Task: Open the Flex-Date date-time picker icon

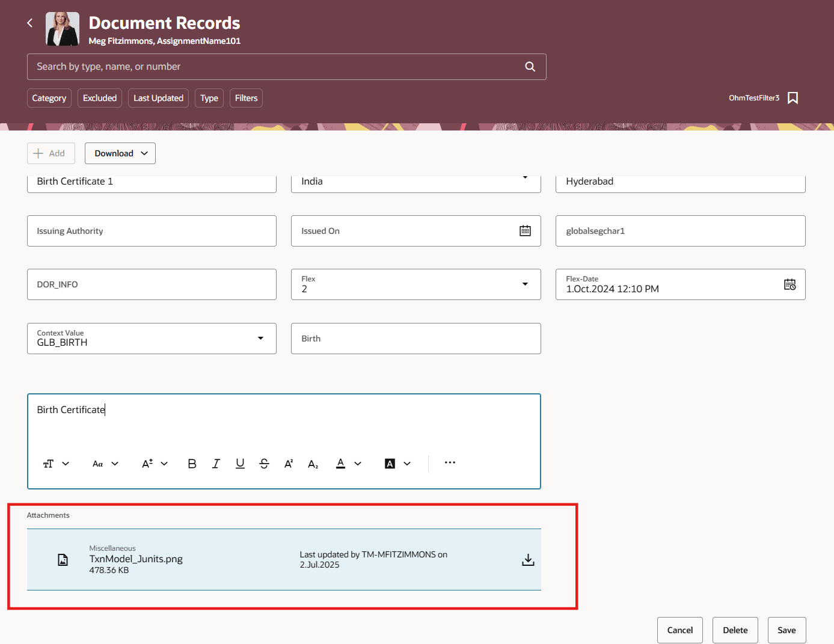Action: 790,284
